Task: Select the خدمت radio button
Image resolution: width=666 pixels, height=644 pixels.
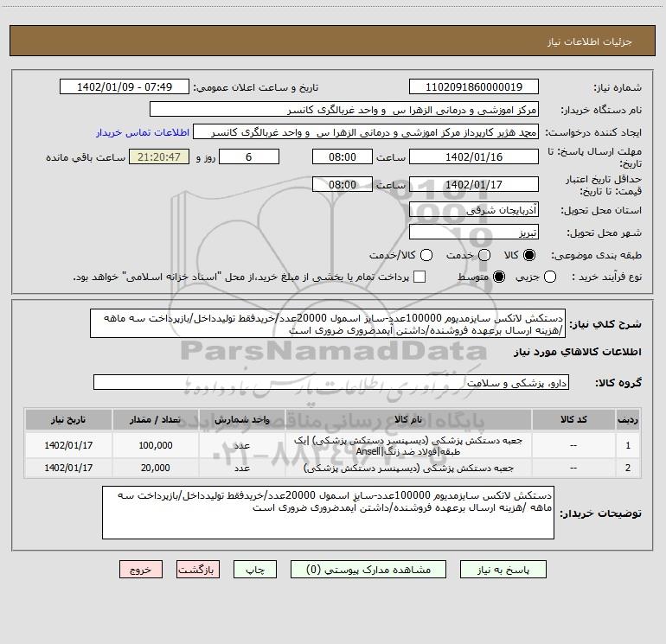Action: pyautogui.click(x=484, y=255)
